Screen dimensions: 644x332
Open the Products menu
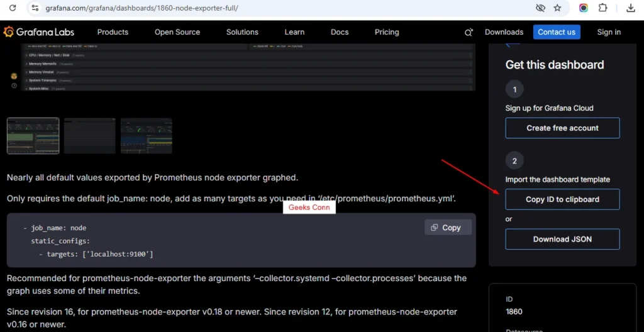[113, 32]
